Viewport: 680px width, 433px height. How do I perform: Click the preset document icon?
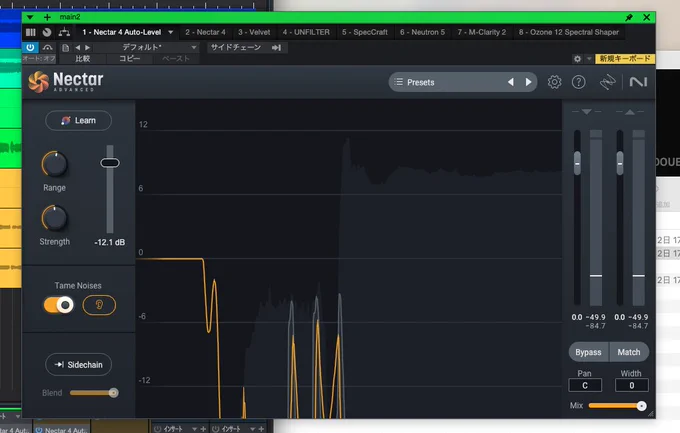65,47
